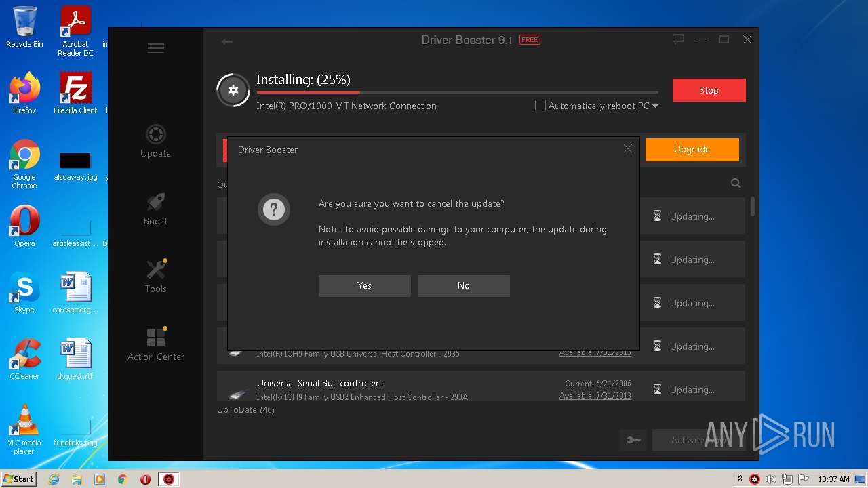Open media player taskbar icon
Image resolution: width=868 pixels, height=488 pixels.
point(100,479)
